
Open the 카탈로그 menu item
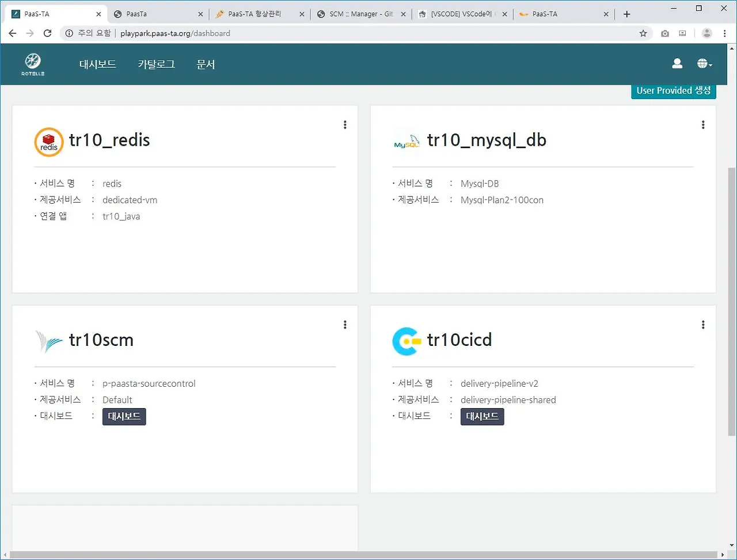pos(157,64)
